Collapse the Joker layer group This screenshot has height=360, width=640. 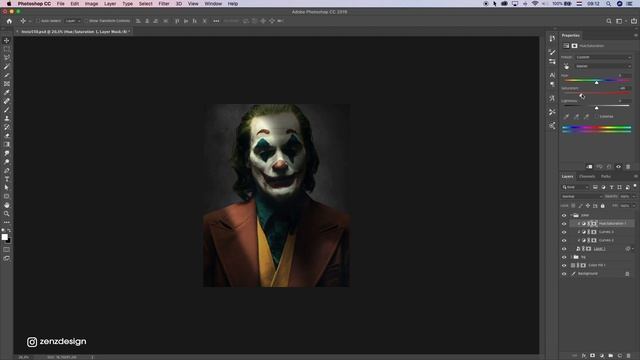[x=571, y=216]
